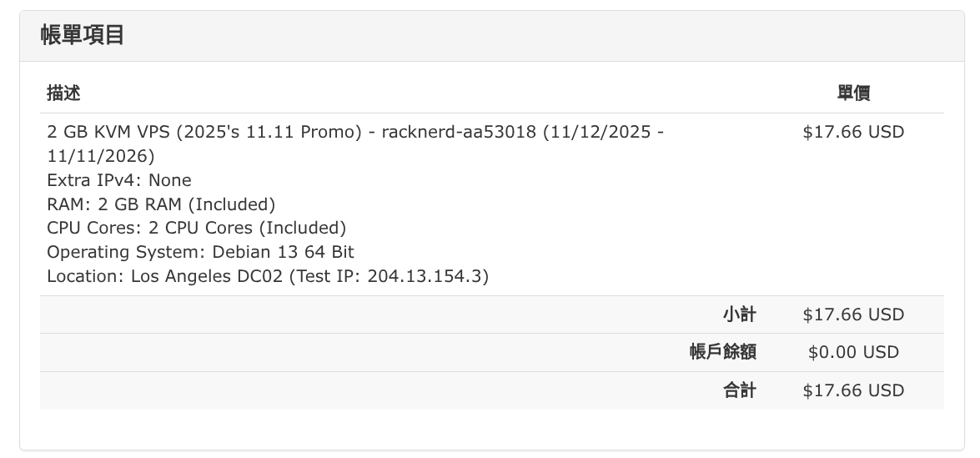Click the Extra IPv4: None line

(119, 180)
